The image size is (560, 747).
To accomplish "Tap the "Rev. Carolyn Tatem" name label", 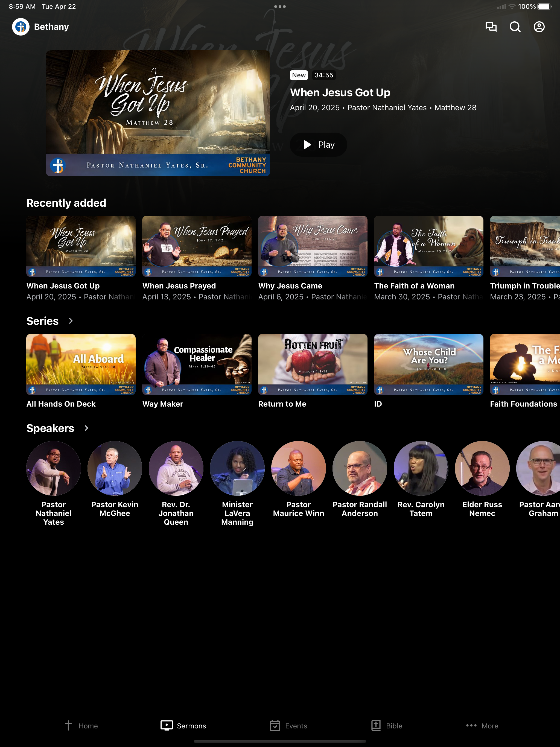I will [x=421, y=509].
